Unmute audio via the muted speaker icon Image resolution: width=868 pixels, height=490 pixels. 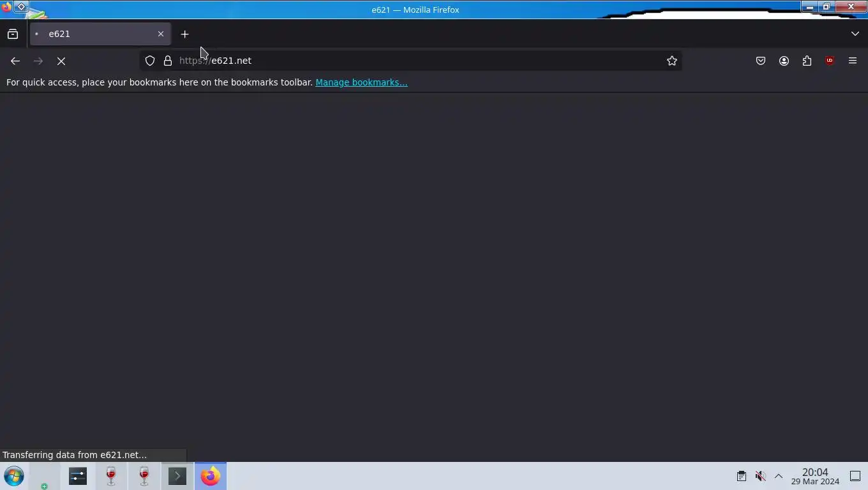pos(760,476)
